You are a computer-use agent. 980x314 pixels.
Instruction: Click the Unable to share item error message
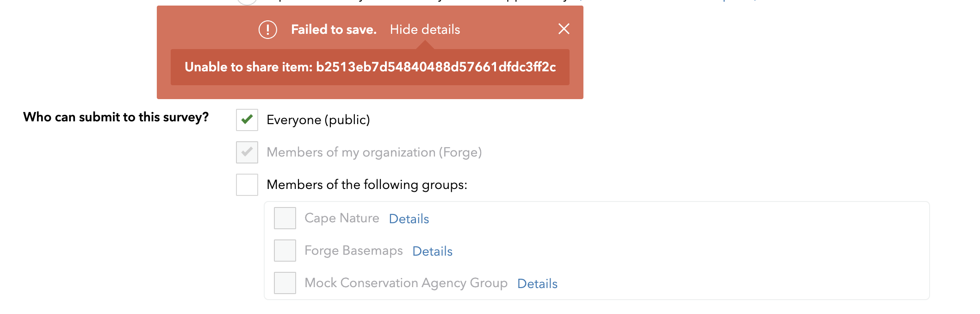[x=370, y=67]
